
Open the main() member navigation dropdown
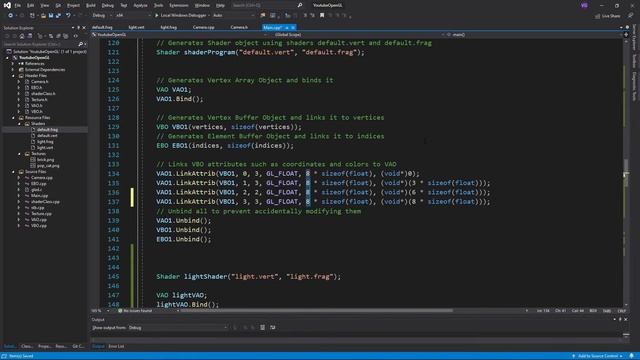(535, 35)
